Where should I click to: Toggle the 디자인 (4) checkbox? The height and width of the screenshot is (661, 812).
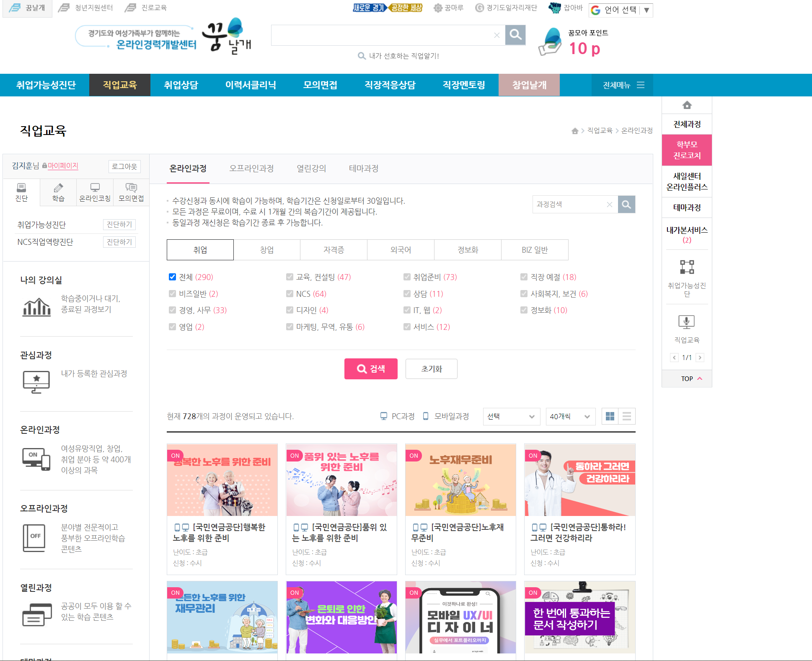point(290,310)
